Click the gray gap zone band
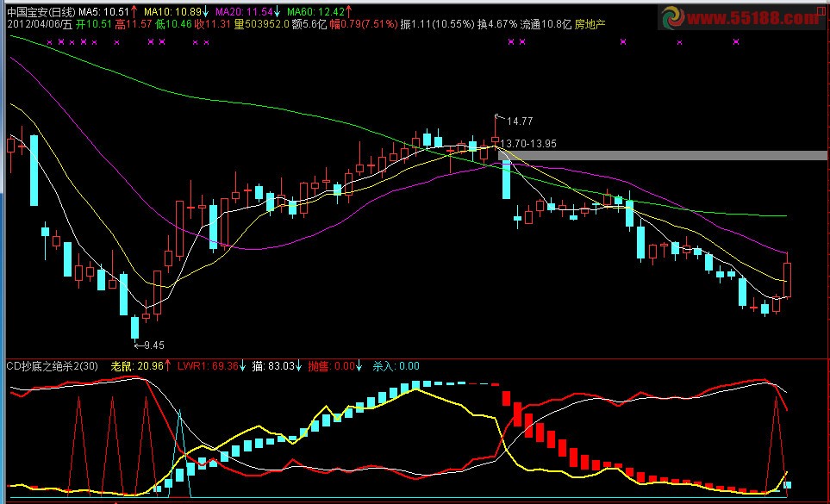The height and width of the screenshot is (504, 830). click(x=663, y=155)
